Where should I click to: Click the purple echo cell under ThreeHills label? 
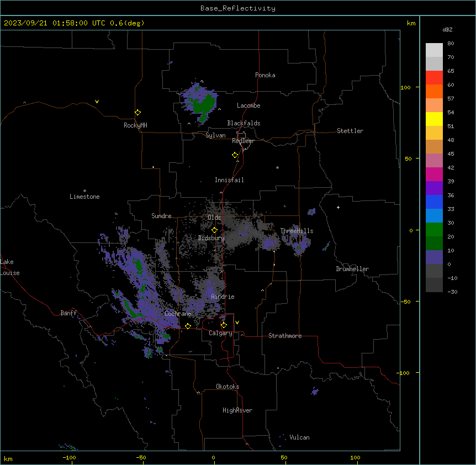[x=299, y=245]
